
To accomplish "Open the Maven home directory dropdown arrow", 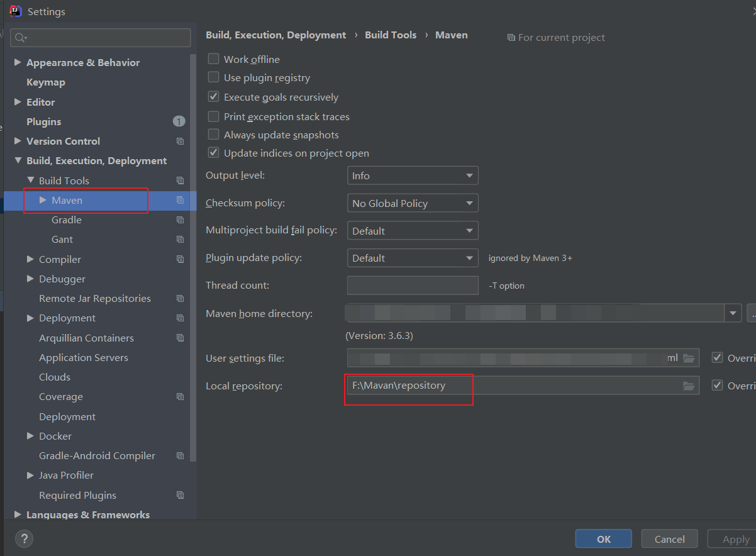I will click(733, 313).
